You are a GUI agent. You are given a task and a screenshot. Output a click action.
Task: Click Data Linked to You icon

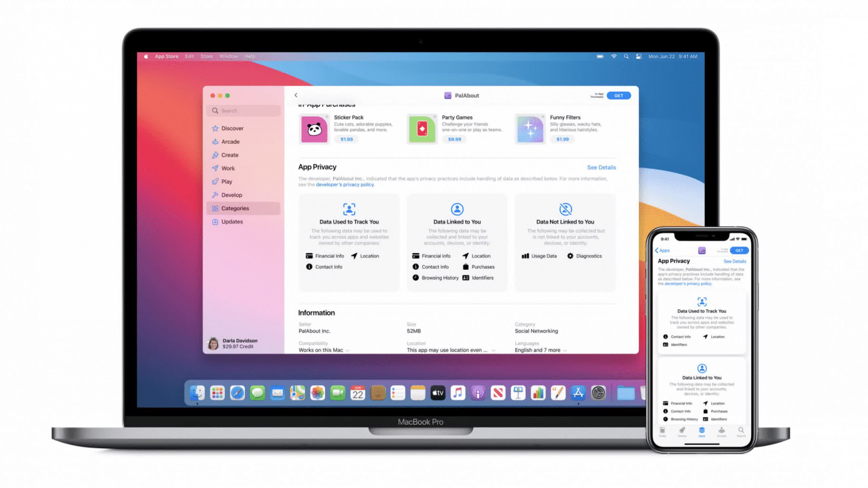tap(457, 209)
